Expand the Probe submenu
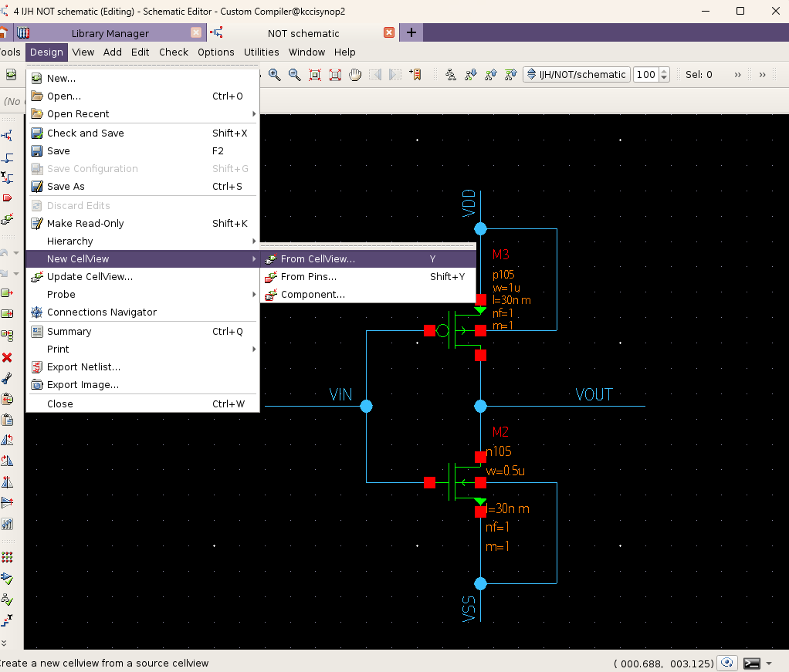The width and height of the screenshot is (789, 672). (143, 295)
